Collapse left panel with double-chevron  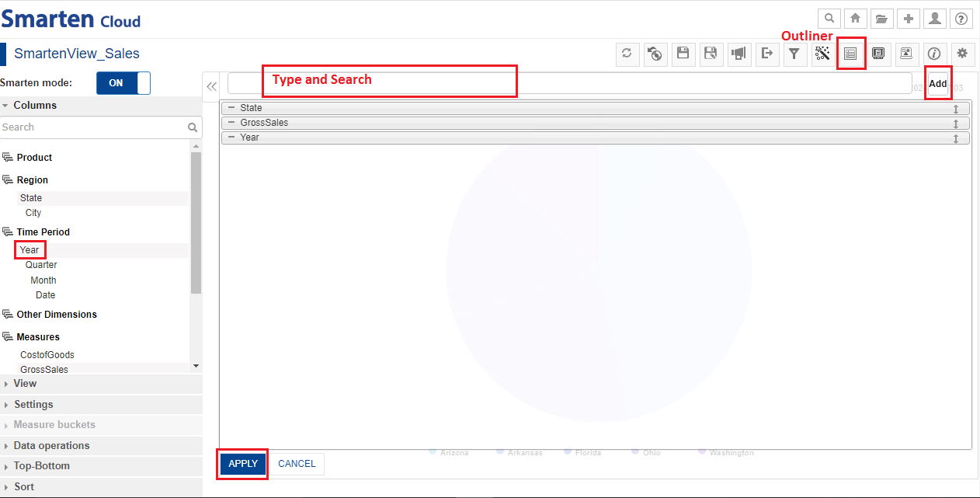211,87
